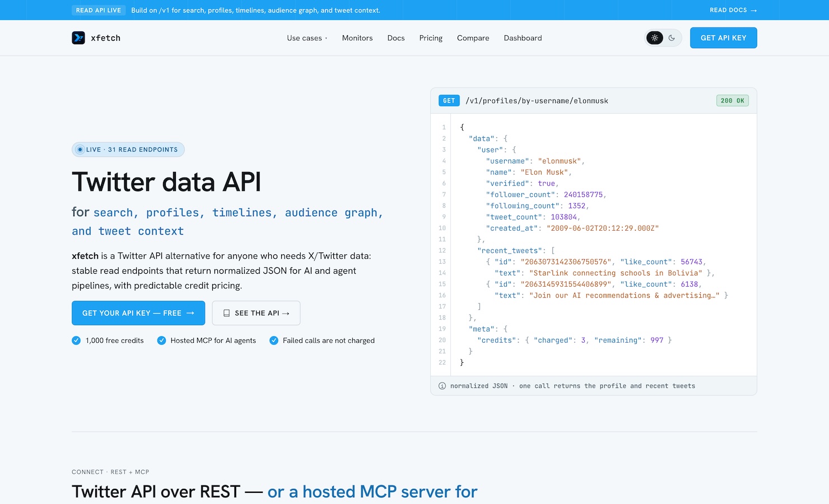Open the Dashboard link
The height and width of the screenshot is (504, 829).
523,38
